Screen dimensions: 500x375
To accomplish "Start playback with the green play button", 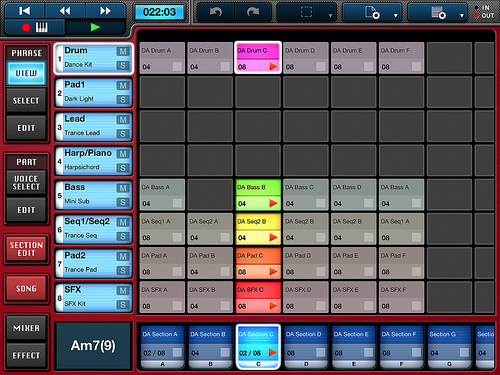I will (95, 27).
